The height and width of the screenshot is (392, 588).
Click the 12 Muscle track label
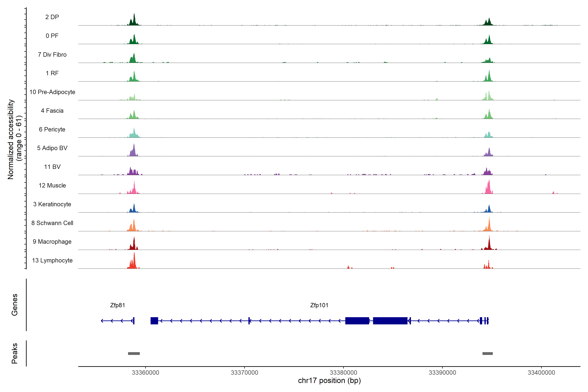(x=52, y=186)
